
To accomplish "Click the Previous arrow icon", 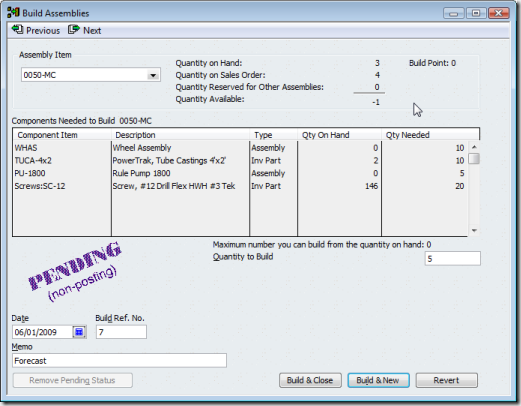I will tap(17, 30).
